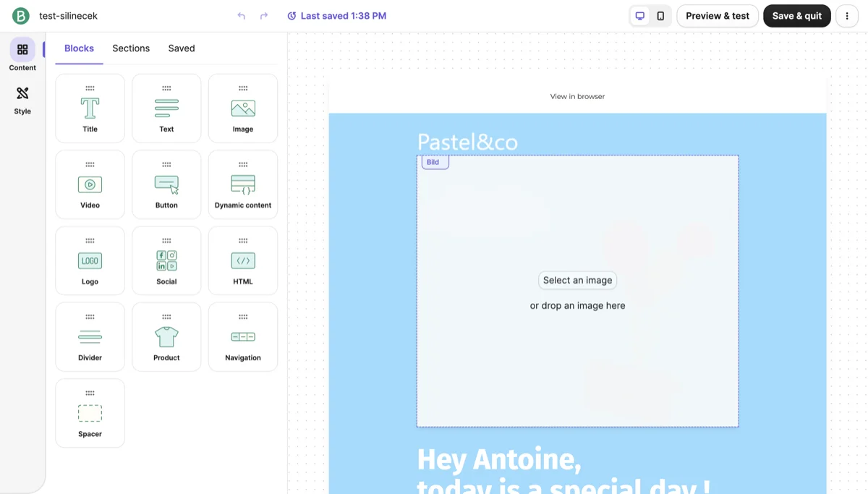The width and height of the screenshot is (868, 494).
Task: Click the Brevo logo icon
Action: [x=21, y=16]
